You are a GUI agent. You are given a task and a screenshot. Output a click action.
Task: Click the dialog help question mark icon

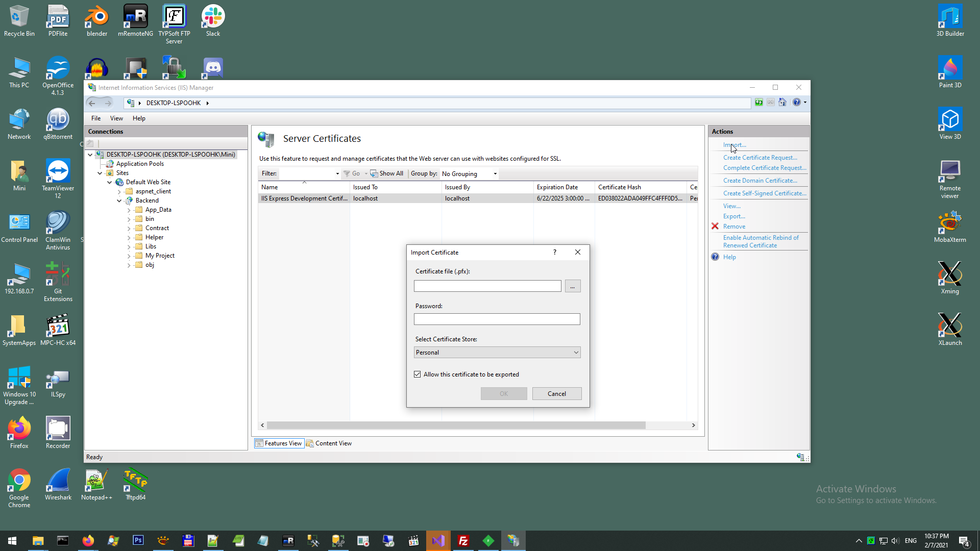pos(555,252)
